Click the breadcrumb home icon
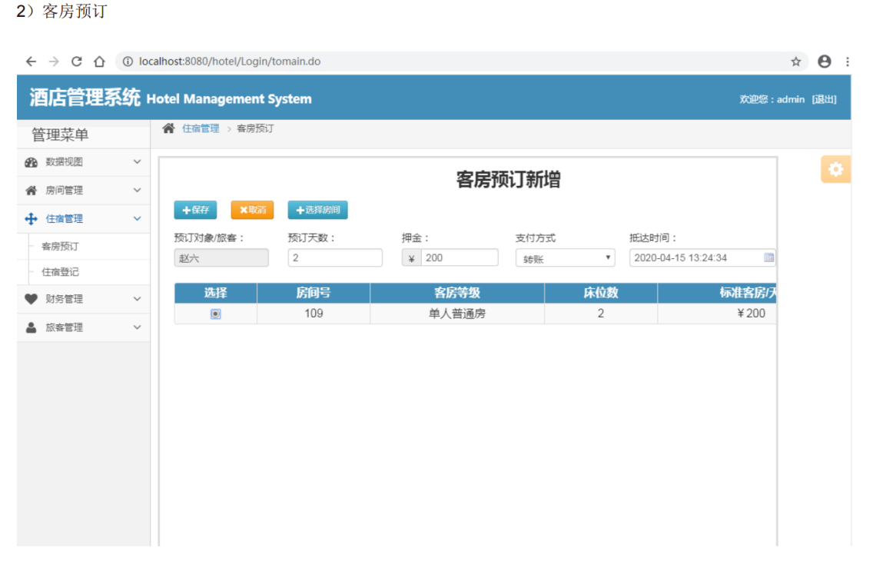876x588 pixels. [168, 128]
